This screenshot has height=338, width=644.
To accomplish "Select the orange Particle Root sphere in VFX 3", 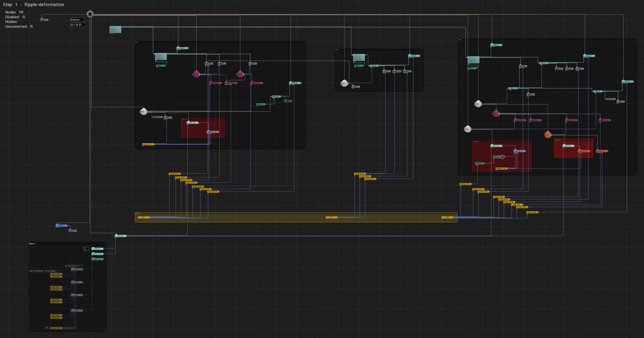I will [548, 135].
